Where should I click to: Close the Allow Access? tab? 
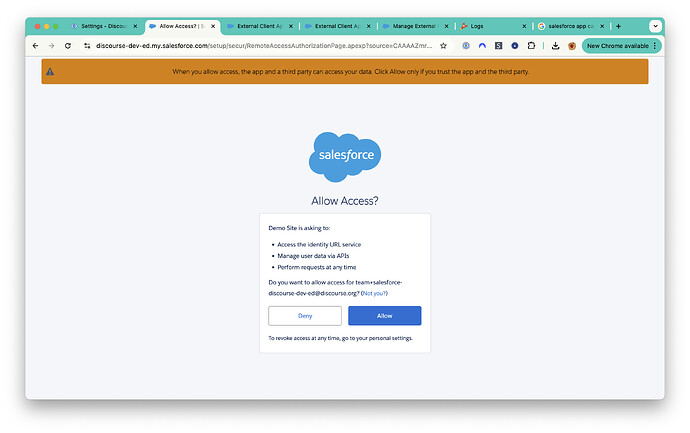coord(213,26)
